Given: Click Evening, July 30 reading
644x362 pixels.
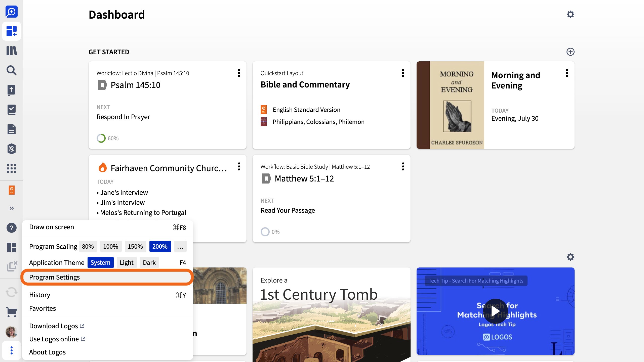Looking at the screenshot, I should point(515,118).
